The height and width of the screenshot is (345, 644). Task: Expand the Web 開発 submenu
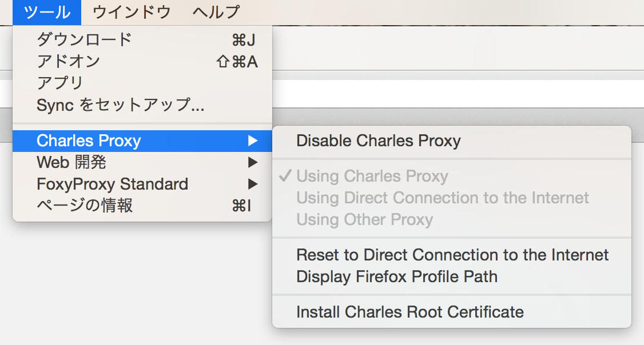point(142,162)
